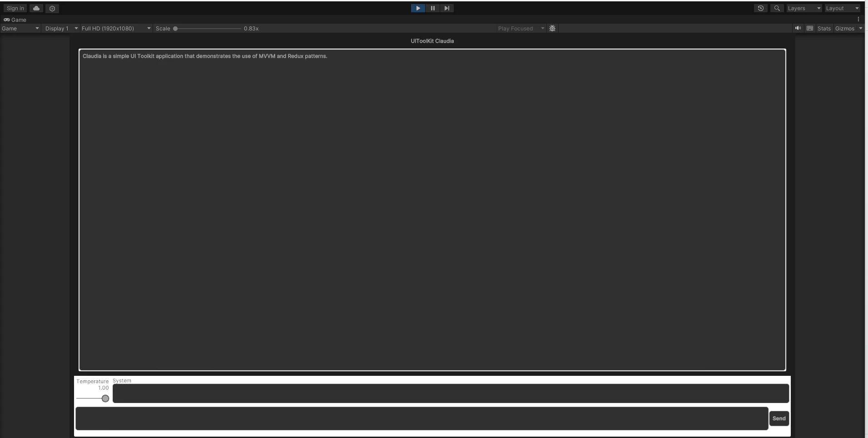This screenshot has height=438, width=868.
Task: Click the Claudia description text line
Action: pos(205,56)
